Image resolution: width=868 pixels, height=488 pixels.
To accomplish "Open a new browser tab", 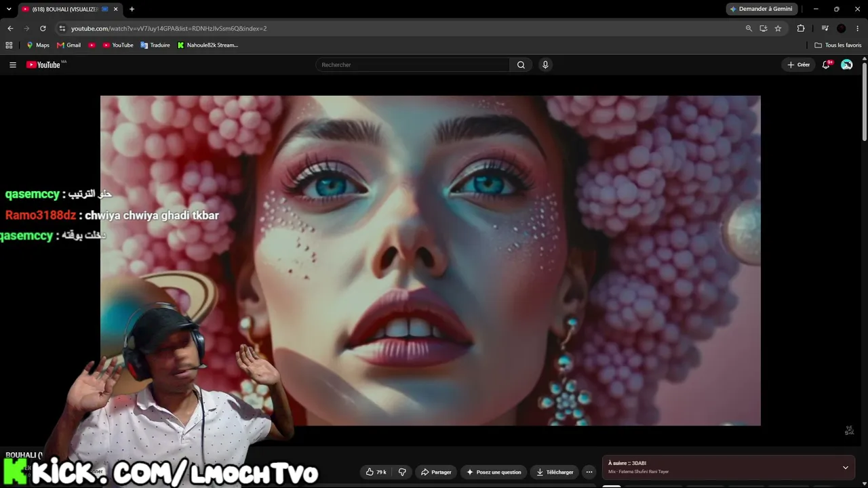I will [x=132, y=9].
